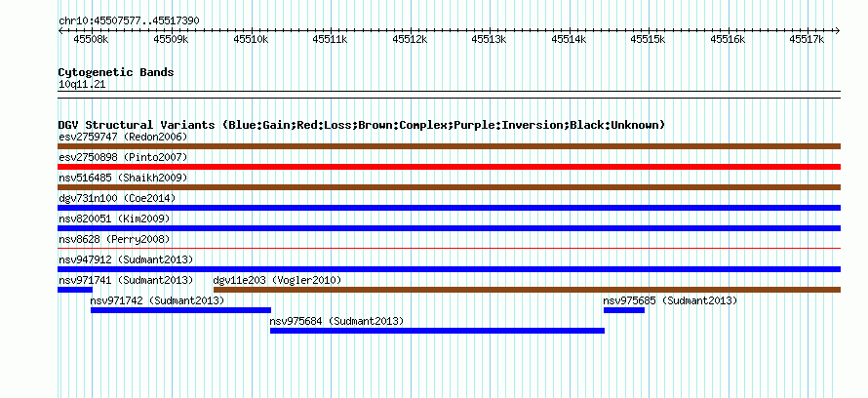Click the 45510k ruler tick label
This screenshot has height=398, width=868.
[251, 39]
